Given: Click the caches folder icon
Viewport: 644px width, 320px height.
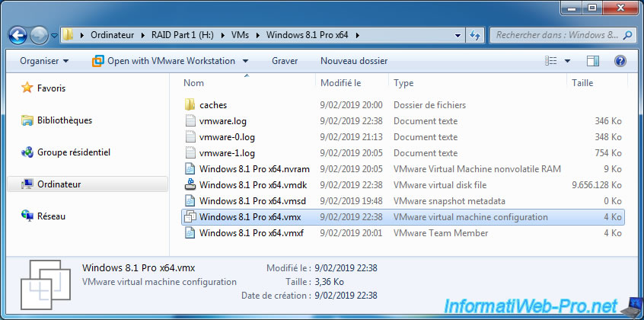Looking at the screenshot, I should 190,105.
